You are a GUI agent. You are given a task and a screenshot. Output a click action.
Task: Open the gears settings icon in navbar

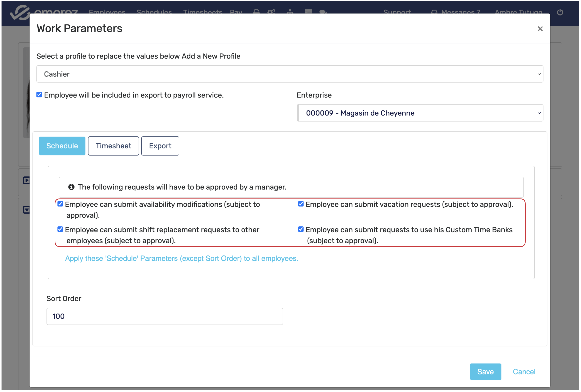[271, 11]
